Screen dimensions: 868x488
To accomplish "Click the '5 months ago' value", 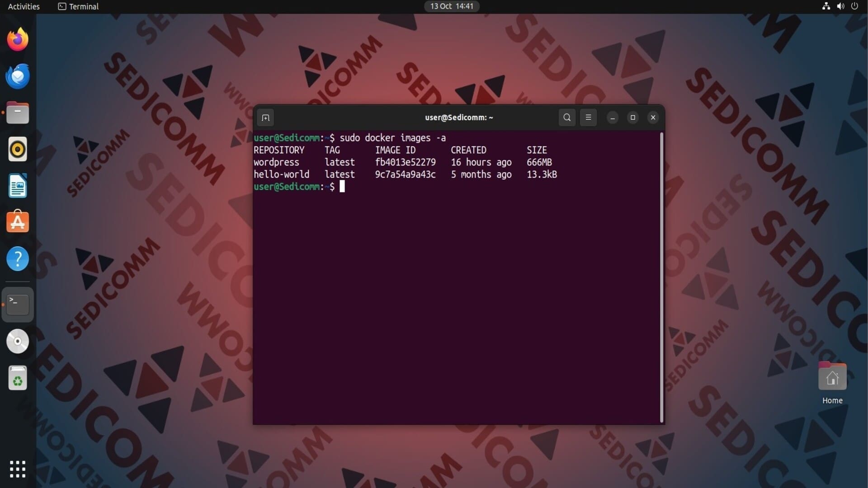I will point(481,174).
